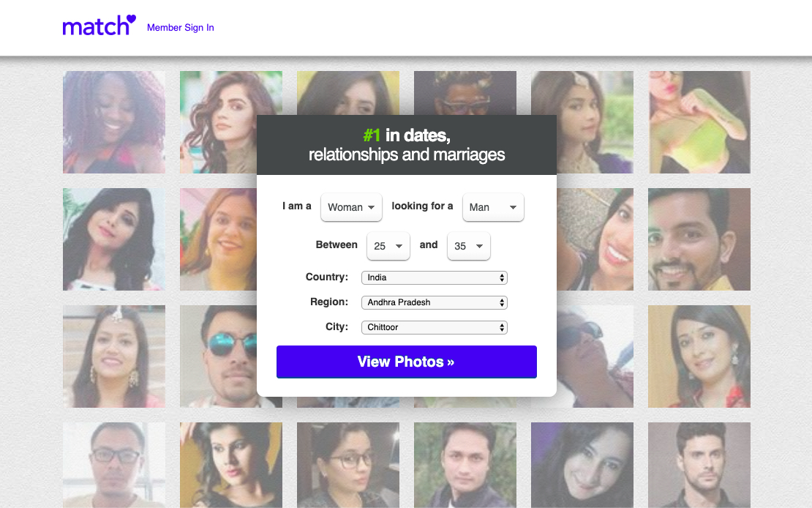Open bottom-row photo of man with black-framed glasses
Viewport: 812px width, 508px height.
click(x=114, y=465)
